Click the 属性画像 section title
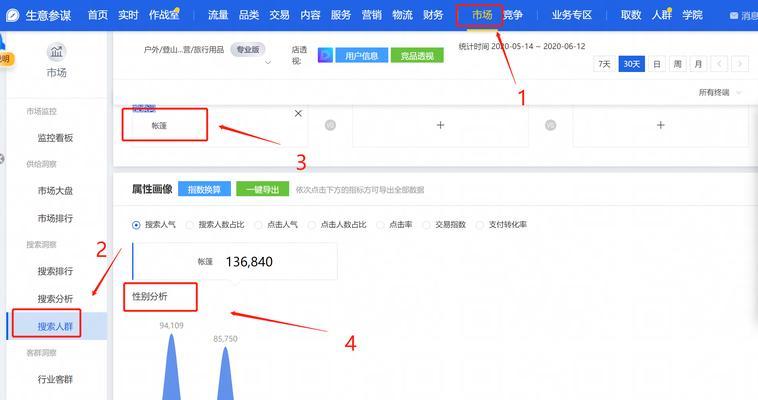 tap(152, 189)
